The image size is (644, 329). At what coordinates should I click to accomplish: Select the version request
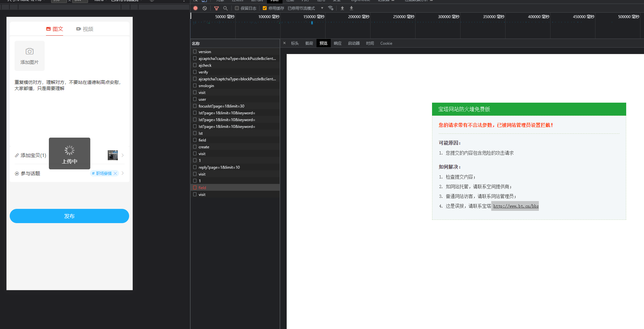235,51
